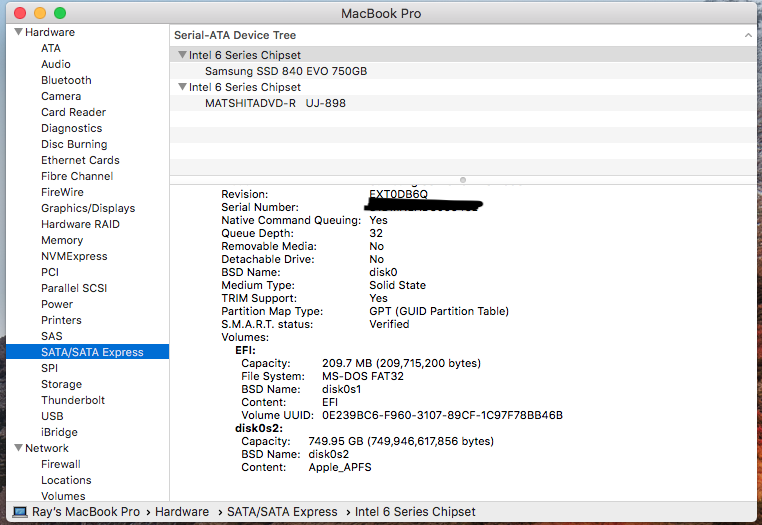The height and width of the screenshot is (525, 762).
Task: Open the Bluetooth hardware section
Action: pyautogui.click(x=66, y=80)
